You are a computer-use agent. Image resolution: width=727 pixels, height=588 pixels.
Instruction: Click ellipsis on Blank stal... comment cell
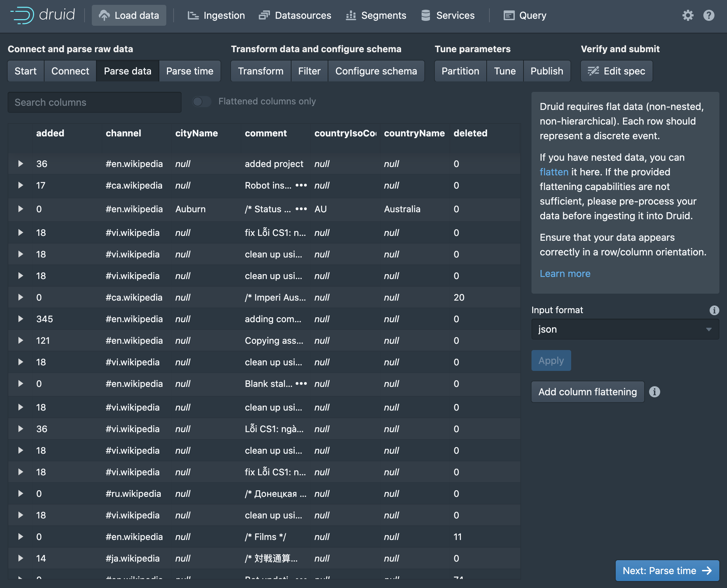[301, 384]
